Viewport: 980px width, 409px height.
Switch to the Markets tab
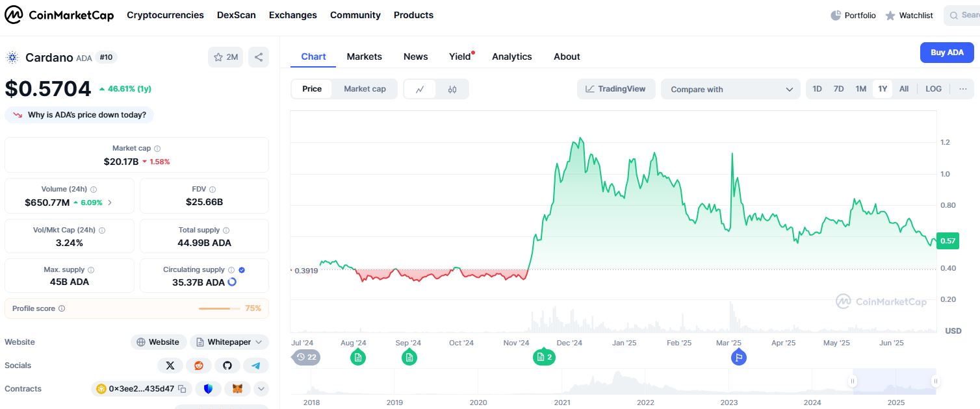point(365,56)
